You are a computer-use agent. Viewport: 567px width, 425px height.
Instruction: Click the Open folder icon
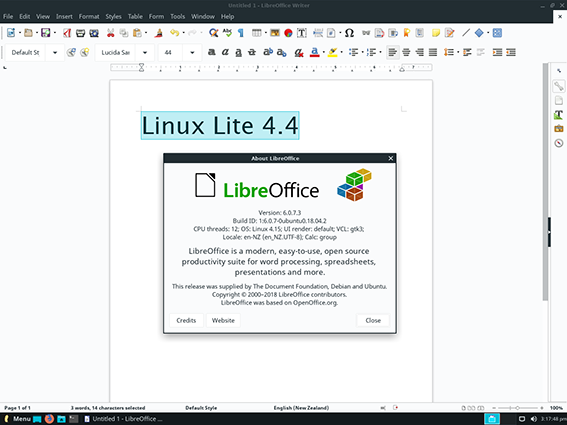(x=28, y=33)
